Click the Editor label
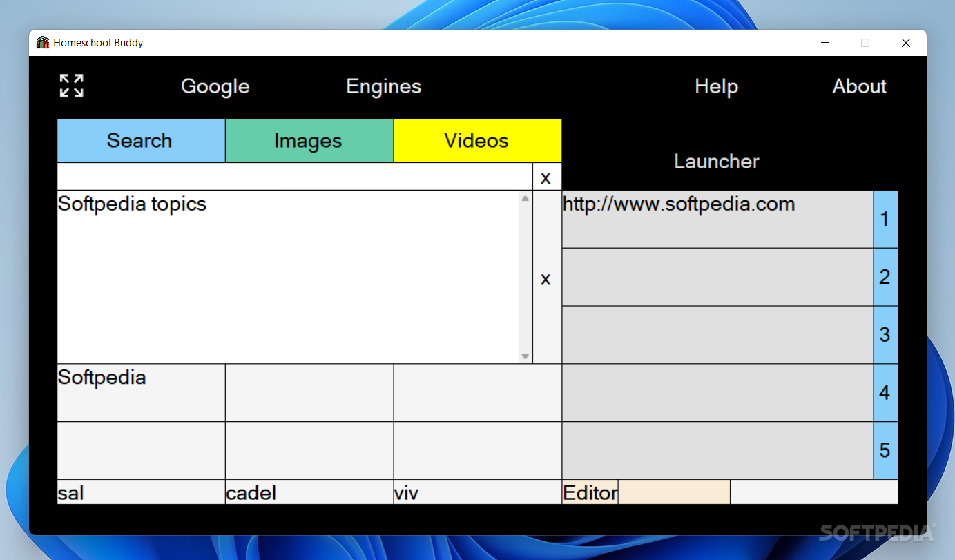Viewport: 955px width, 560px height. pos(590,492)
